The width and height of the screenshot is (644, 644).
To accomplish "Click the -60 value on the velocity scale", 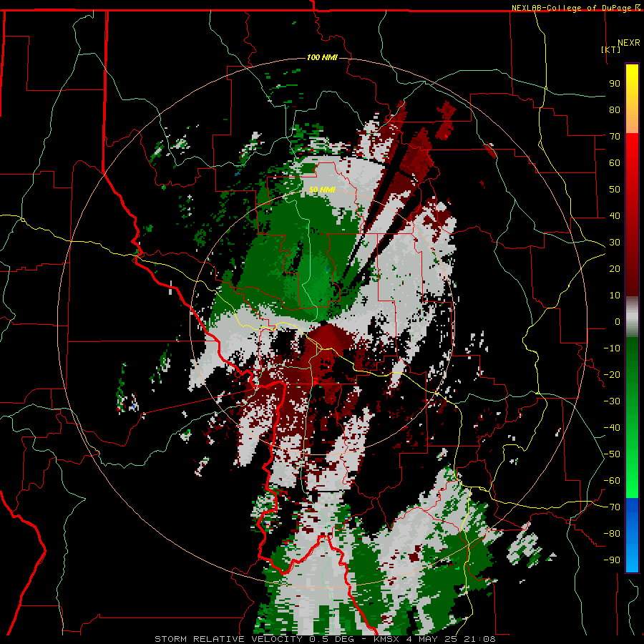I will point(612,481).
